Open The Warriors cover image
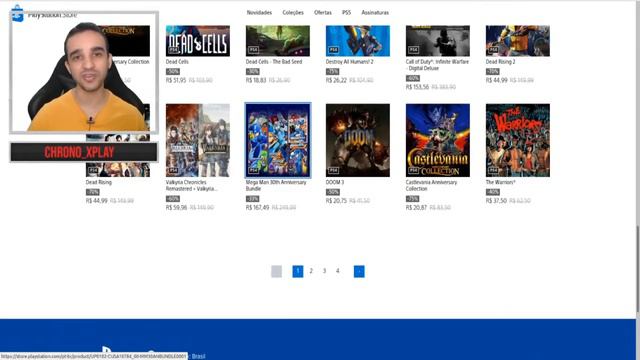This screenshot has height=360, width=640. (x=518, y=140)
